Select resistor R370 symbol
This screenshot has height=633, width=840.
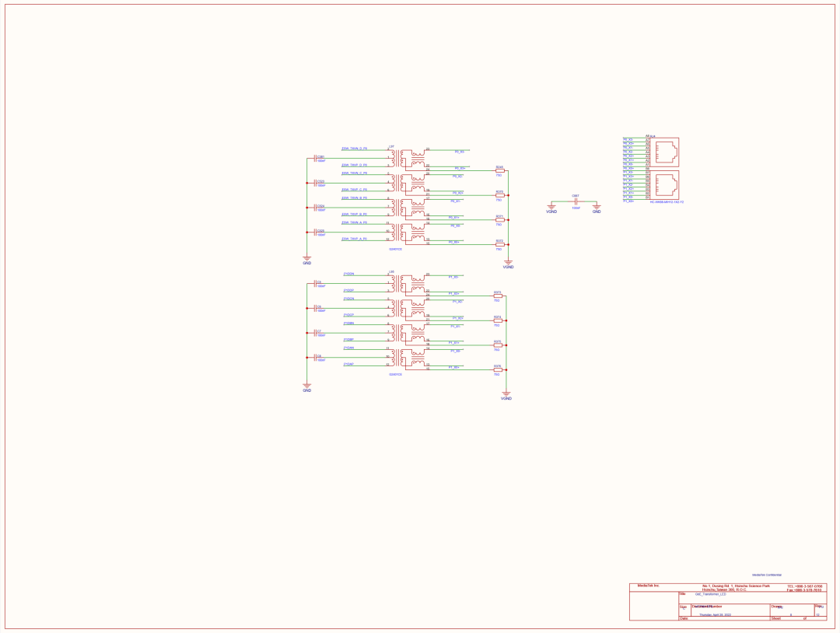[x=499, y=195]
